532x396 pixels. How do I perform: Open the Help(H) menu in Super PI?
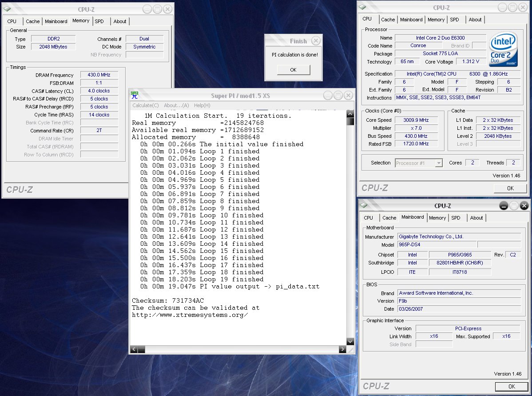tap(202, 105)
